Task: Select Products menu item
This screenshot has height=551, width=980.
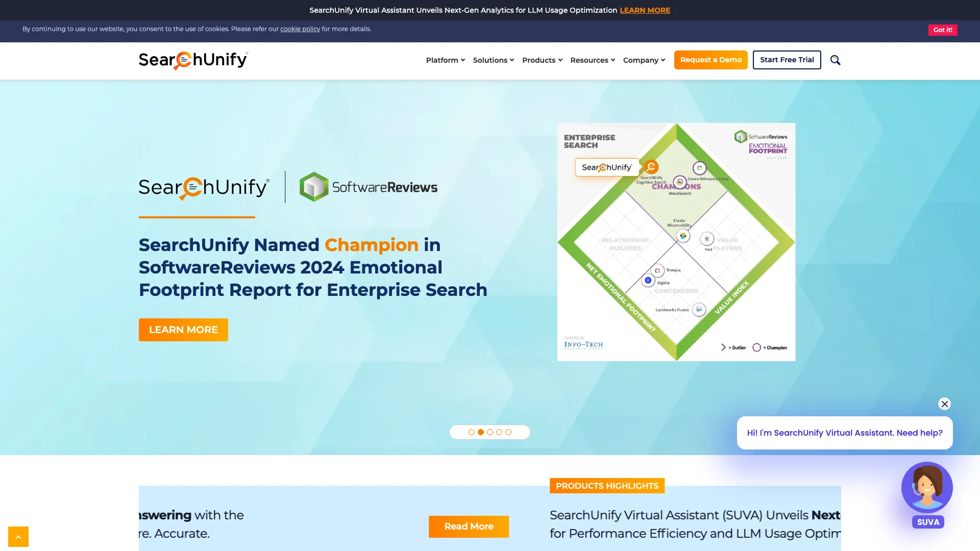Action: [x=538, y=60]
